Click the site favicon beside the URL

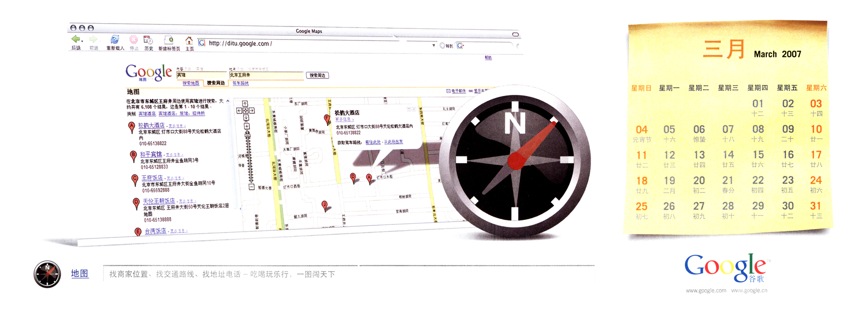point(202,43)
